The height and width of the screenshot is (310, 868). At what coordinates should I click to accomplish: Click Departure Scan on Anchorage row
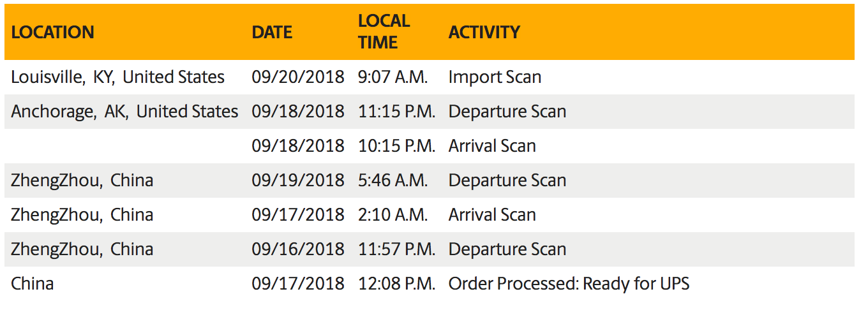tap(507, 112)
